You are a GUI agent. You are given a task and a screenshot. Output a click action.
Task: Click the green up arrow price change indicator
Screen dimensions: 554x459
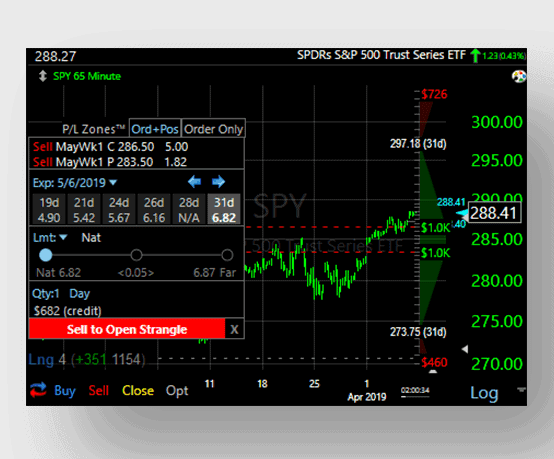476,56
